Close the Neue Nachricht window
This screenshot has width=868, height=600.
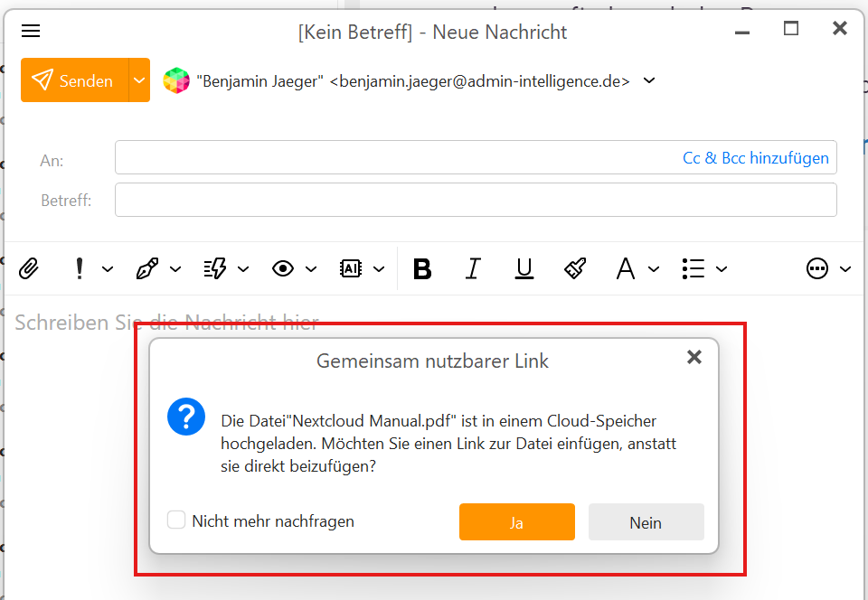840,28
